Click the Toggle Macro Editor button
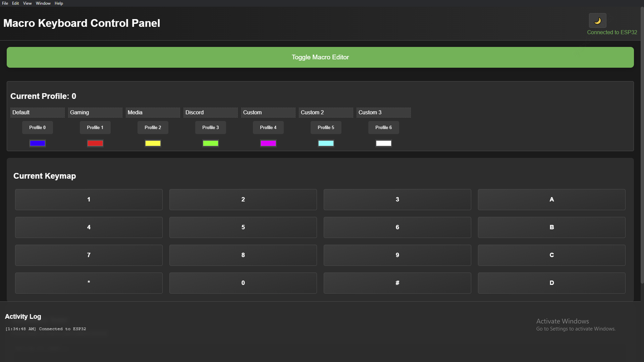 pos(320,57)
